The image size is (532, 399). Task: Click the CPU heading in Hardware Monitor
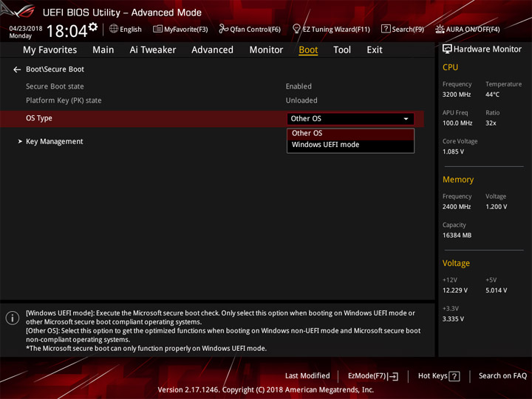[450, 67]
